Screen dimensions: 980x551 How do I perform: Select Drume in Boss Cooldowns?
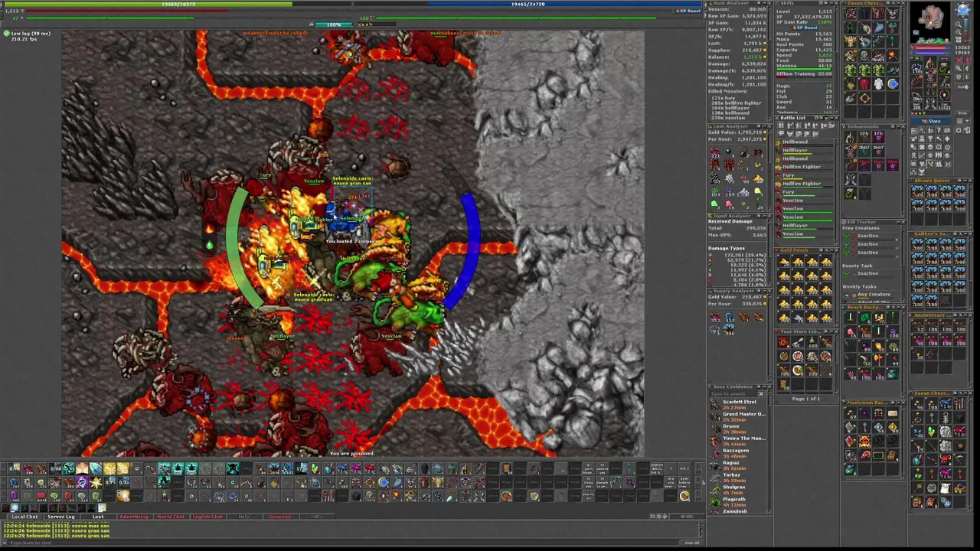click(x=737, y=429)
